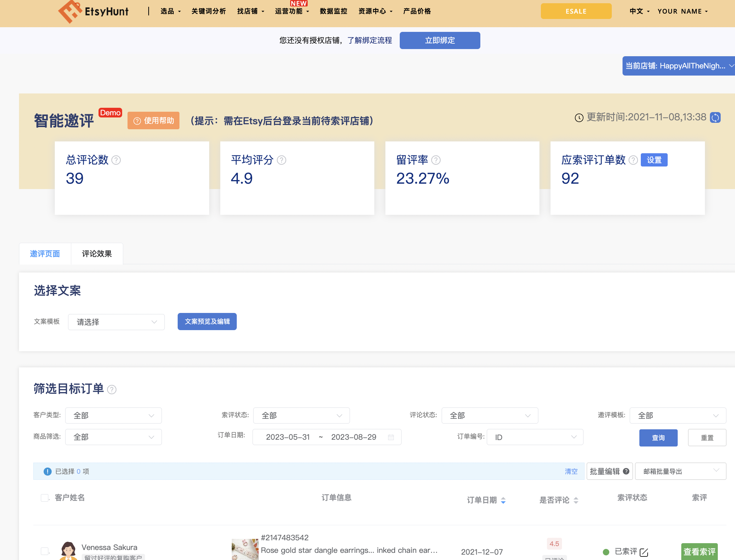This screenshot has width=735, height=560.
Task: Click help icon next to 筛选目标订单
Action: pyautogui.click(x=112, y=390)
